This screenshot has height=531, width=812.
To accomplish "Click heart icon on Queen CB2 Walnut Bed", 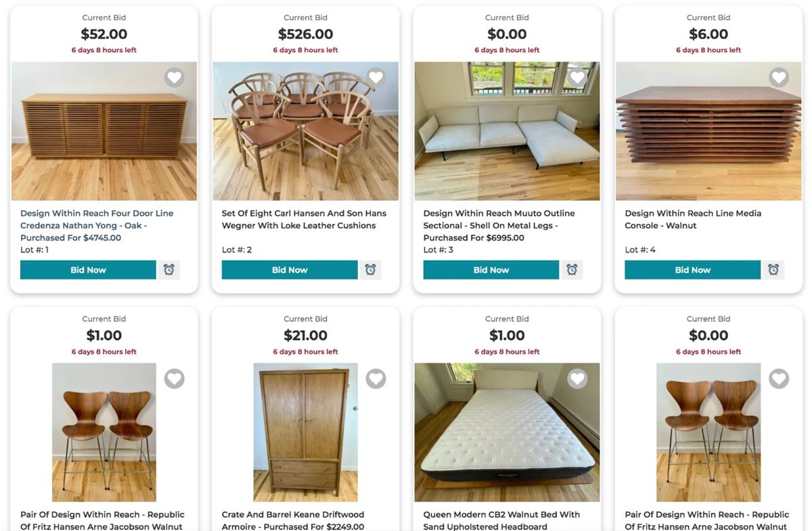I will pos(577,379).
